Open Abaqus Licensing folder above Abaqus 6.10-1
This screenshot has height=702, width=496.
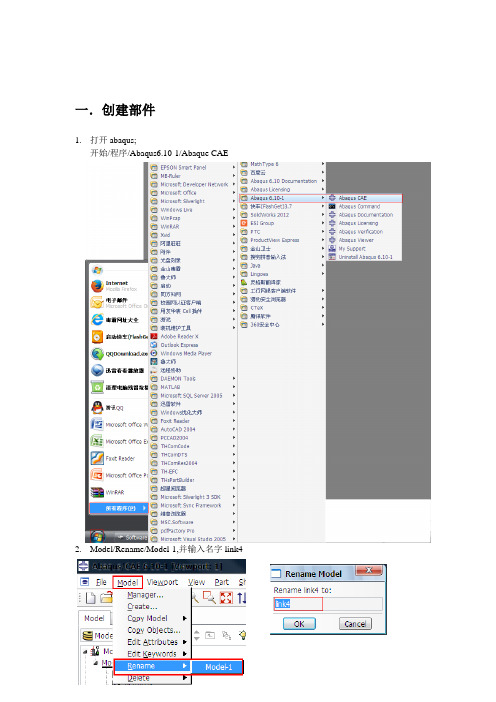coord(282,189)
